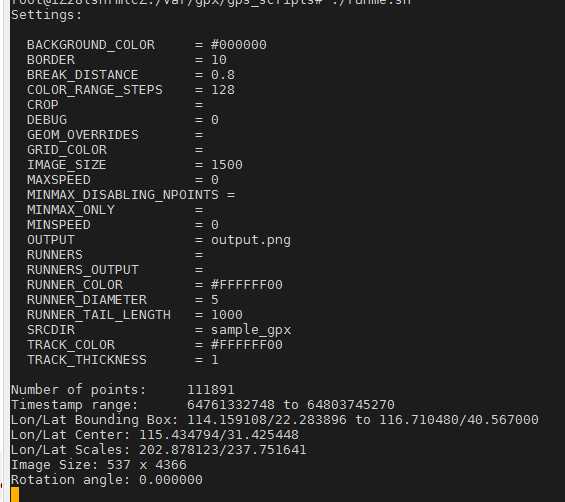The height and width of the screenshot is (502, 565).
Task: Click the IMAGE_SIZE value 1500
Action: 227,165
